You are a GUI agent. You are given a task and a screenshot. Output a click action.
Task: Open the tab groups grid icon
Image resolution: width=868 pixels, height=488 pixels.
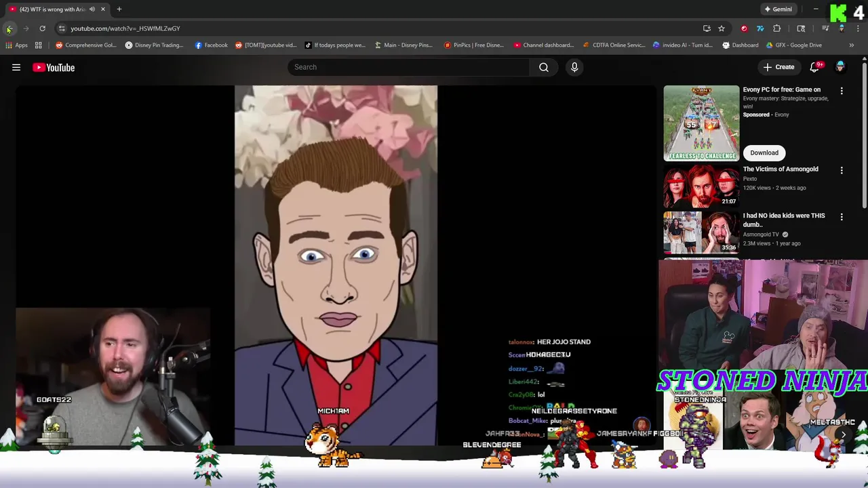(39, 45)
